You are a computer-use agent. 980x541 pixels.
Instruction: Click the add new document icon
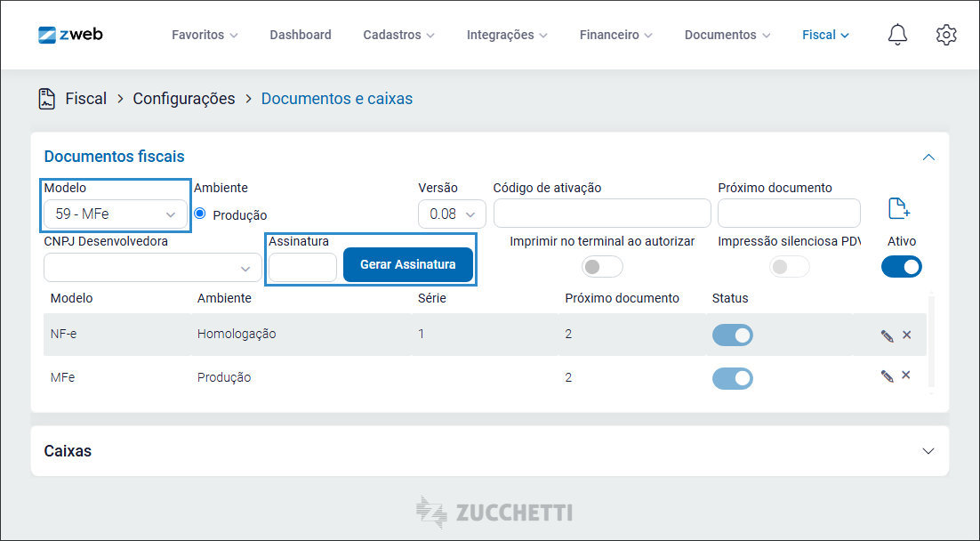899,208
